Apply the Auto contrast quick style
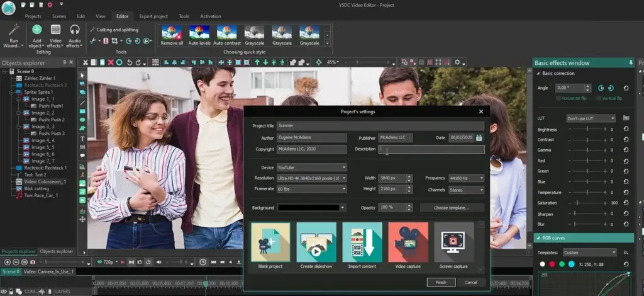The width and height of the screenshot is (644, 296). pyautogui.click(x=226, y=35)
